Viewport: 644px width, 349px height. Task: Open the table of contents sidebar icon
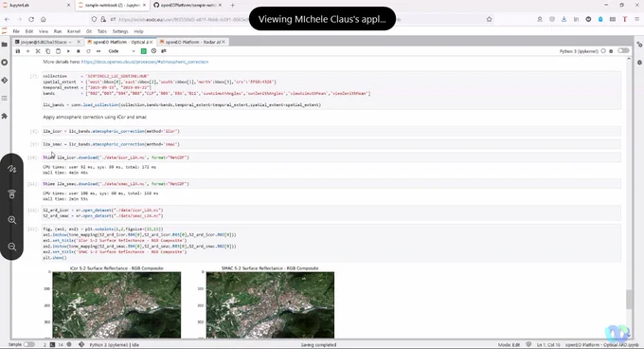[5, 99]
